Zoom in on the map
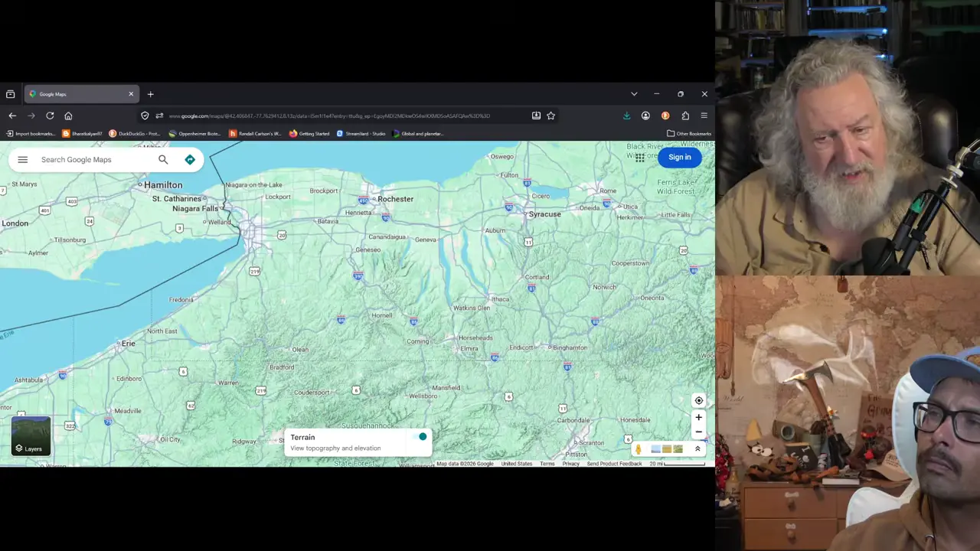 [x=698, y=417]
